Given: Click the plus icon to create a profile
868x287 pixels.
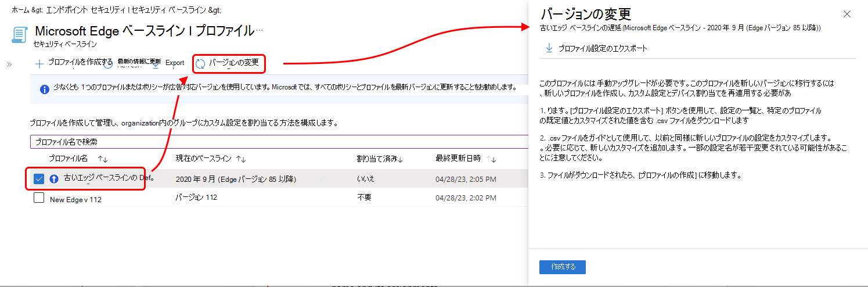Looking at the screenshot, I should 39,63.
